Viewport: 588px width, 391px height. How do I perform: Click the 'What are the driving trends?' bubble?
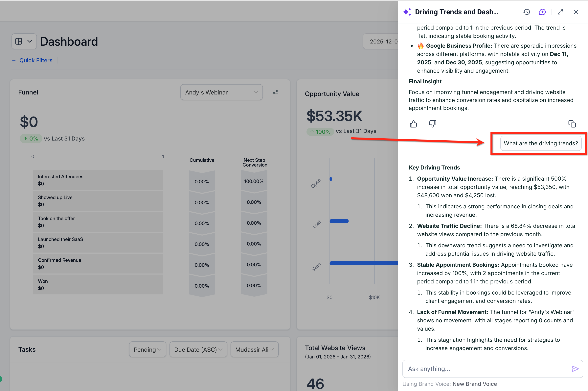point(541,143)
